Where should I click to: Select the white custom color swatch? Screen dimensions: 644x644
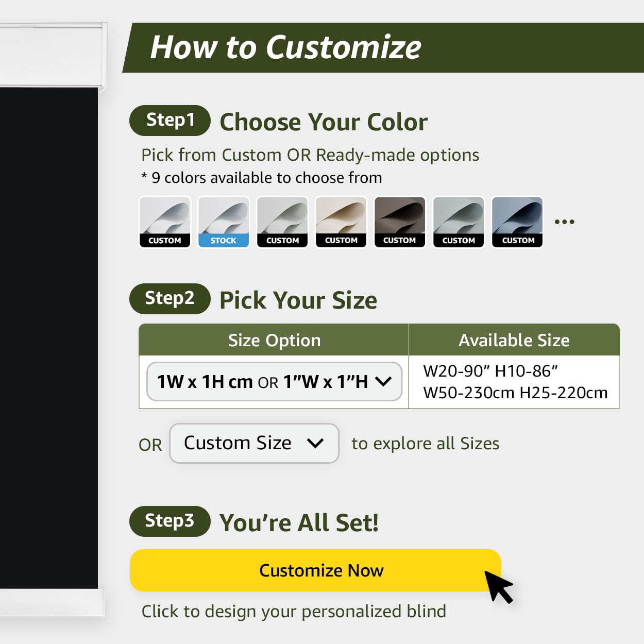click(165, 222)
